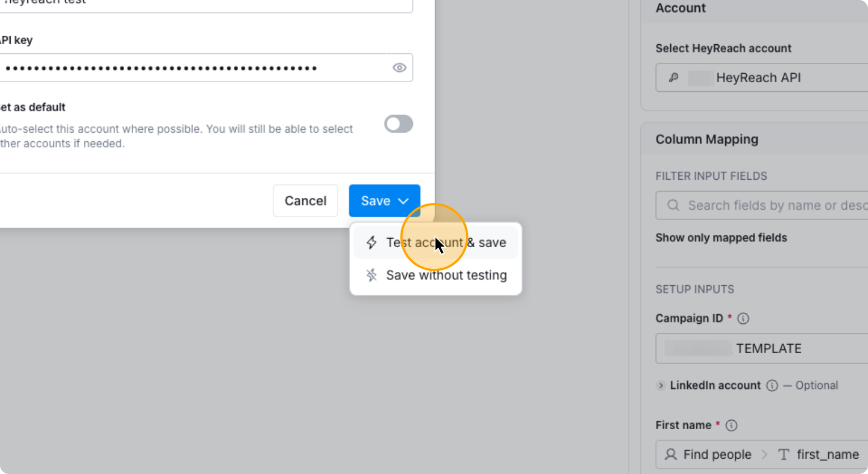Click the magnifier search icon
The width and height of the screenshot is (868, 474).
click(673, 205)
